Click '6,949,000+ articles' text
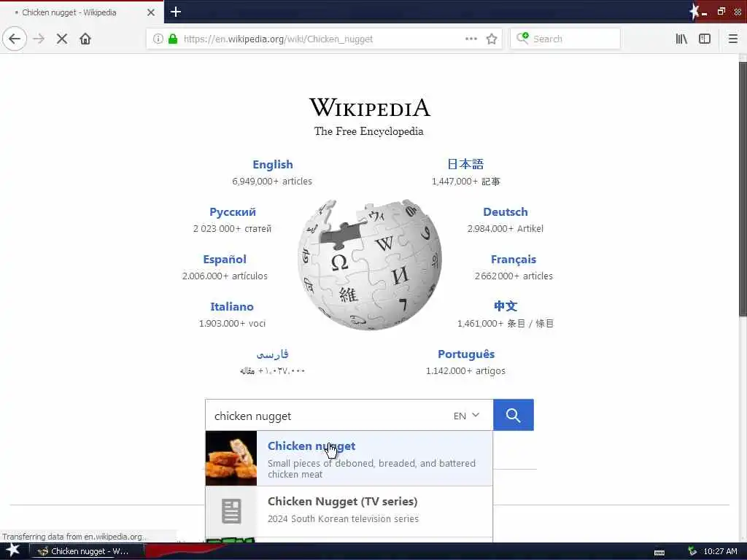Image resolution: width=747 pixels, height=560 pixels. tap(272, 182)
